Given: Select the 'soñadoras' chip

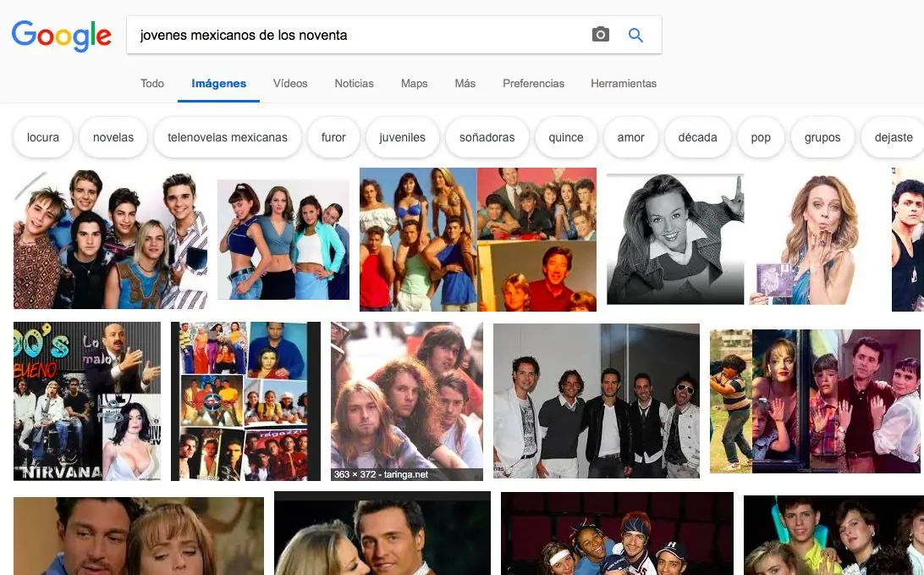Looking at the screenshot, I should (x=487, y=137).
